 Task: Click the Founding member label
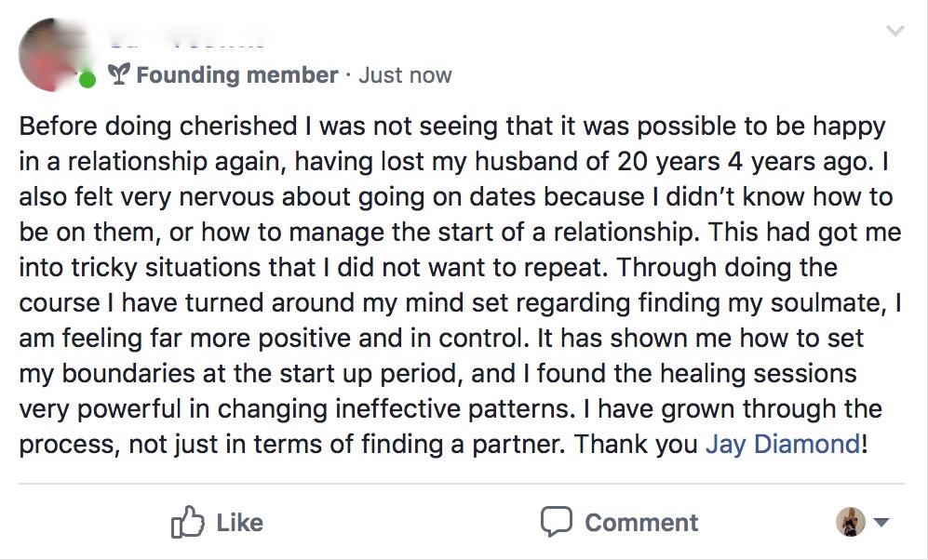click(x=236, y=75)
